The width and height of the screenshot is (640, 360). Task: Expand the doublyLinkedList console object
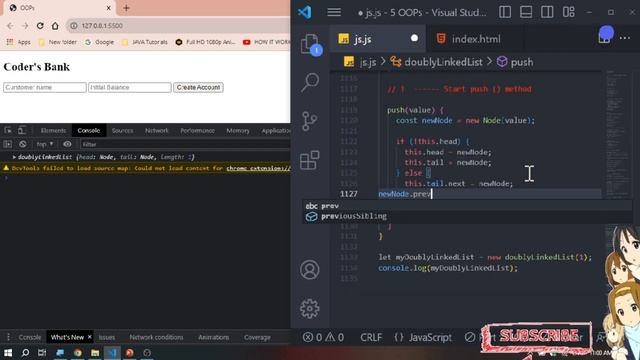click(x=14, y=157)
